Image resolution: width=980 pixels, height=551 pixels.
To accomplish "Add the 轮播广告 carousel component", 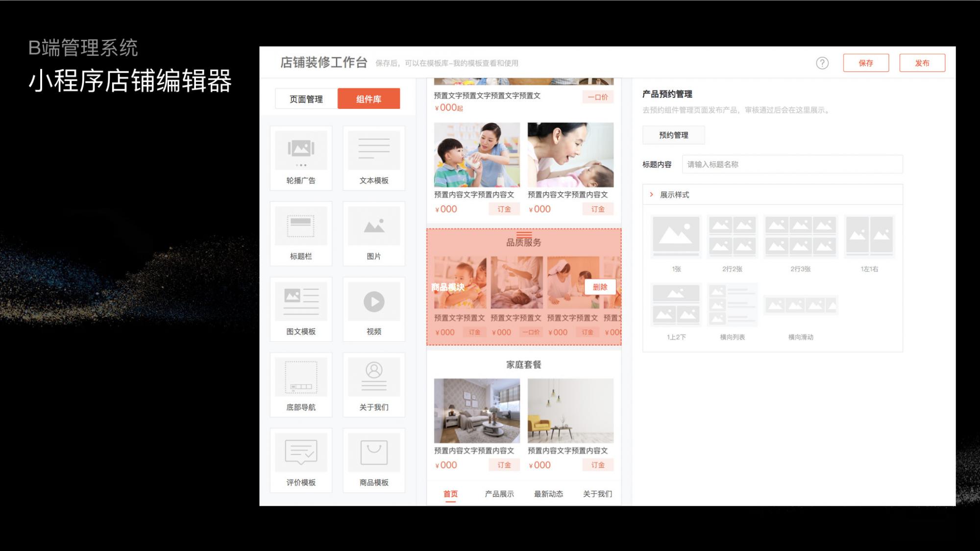I will pyautogui.click(x=301, y=158).
